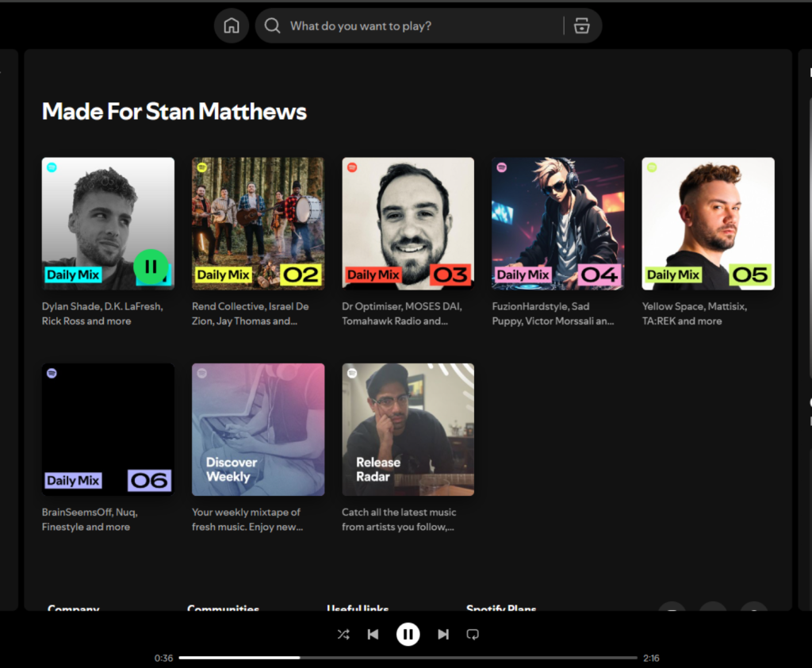Click "Yellow Space, Mattisix, TA:REK and more"

[695, 313]
